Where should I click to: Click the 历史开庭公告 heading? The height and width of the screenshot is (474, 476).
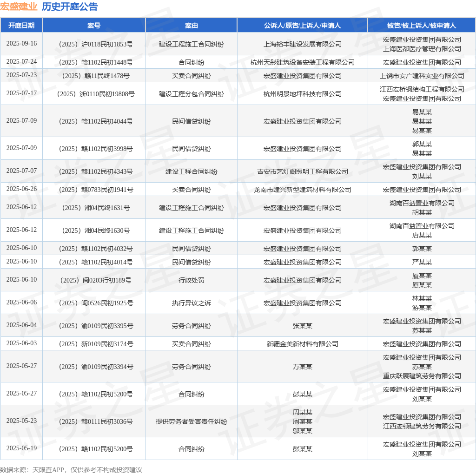click(70, 7)
